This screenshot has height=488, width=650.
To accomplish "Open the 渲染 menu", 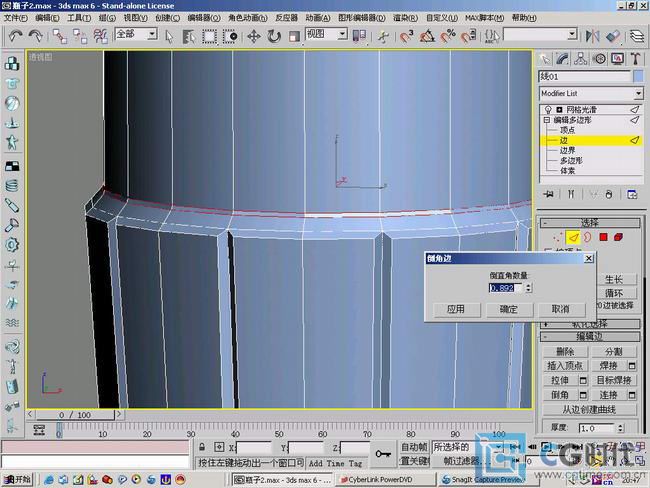I will coord(405,18).
